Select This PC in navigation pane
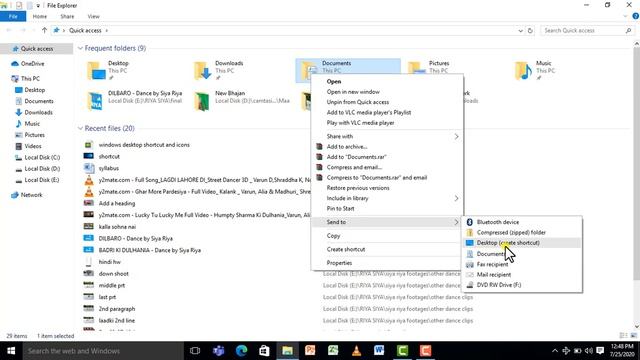Screen dimensions: 640x360 click(30, 78)
